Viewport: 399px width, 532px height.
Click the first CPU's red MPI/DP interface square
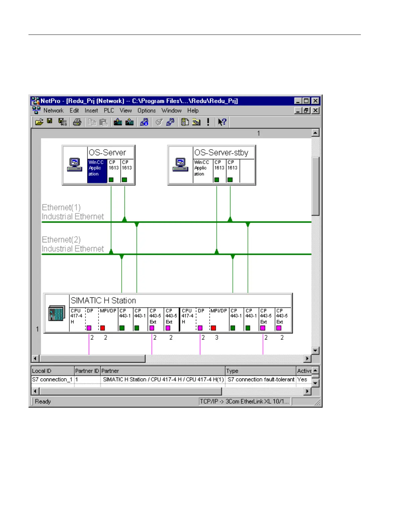coord(103,328)
